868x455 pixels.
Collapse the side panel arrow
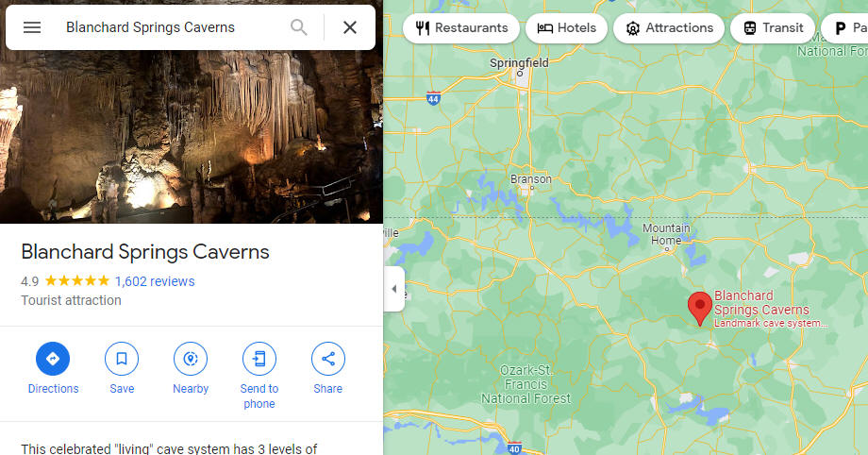click(394, 289)
